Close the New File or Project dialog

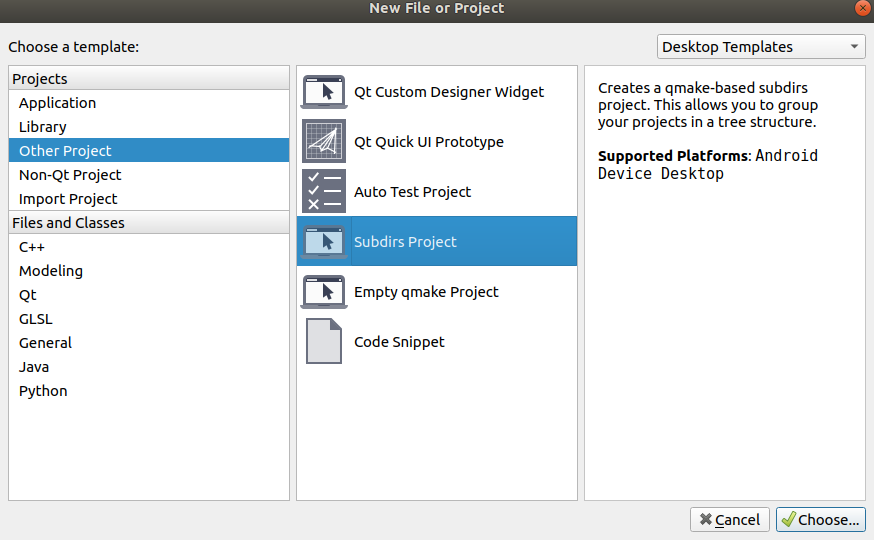[863, 8]
